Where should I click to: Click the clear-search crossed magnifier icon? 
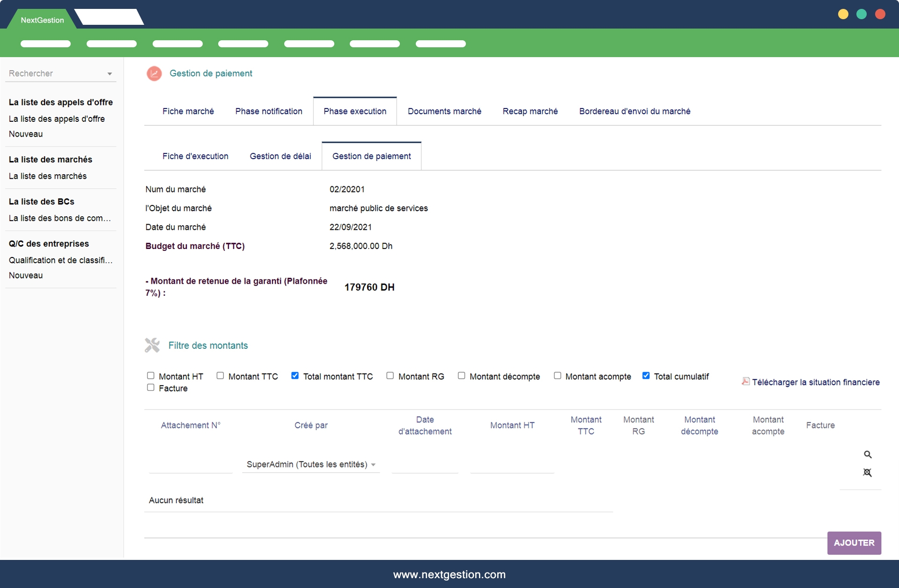[867, 473]
